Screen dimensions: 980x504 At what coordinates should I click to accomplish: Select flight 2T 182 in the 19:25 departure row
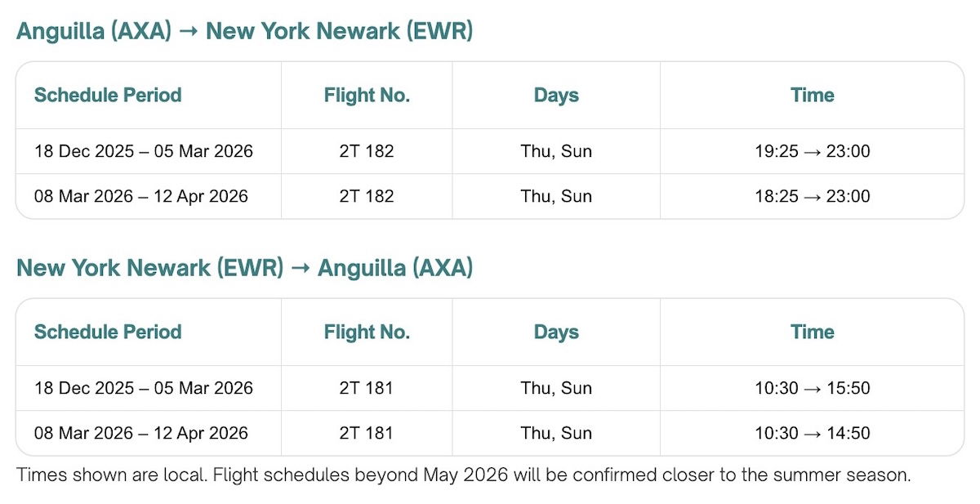367,151
